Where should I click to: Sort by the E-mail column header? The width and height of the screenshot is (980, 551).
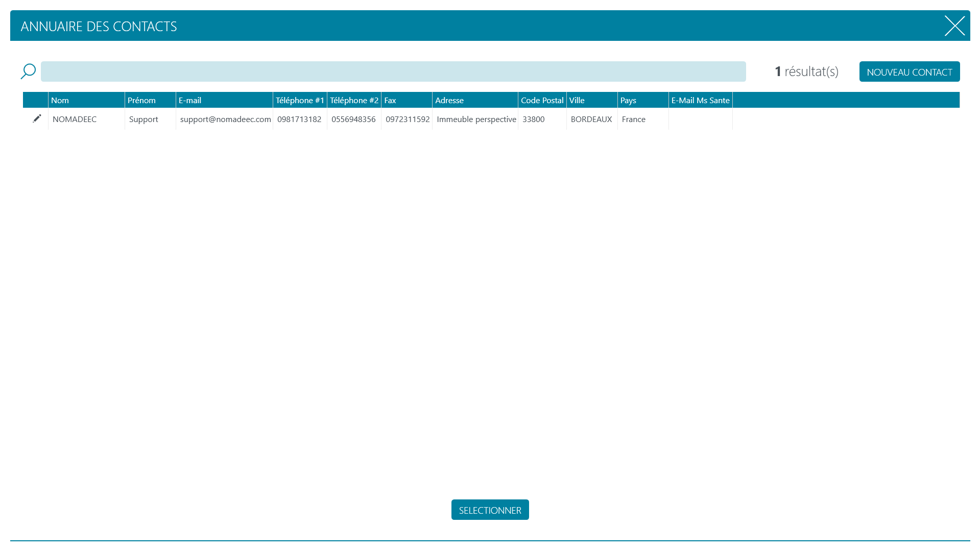pos(224,100)
